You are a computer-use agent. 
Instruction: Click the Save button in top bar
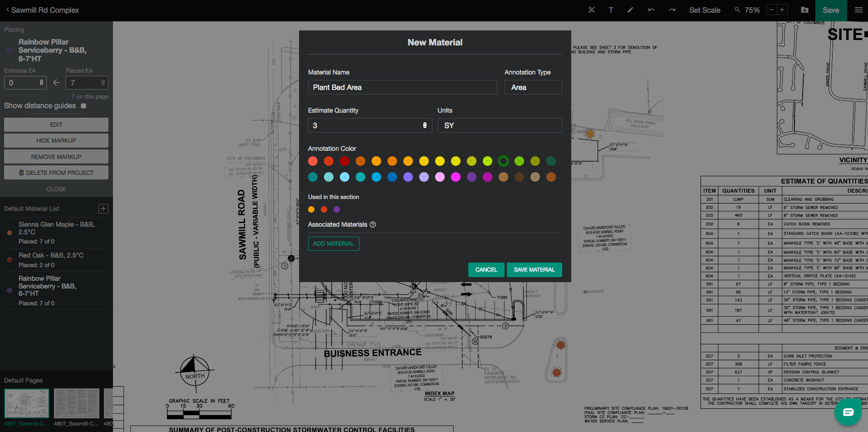coord(831,10)
